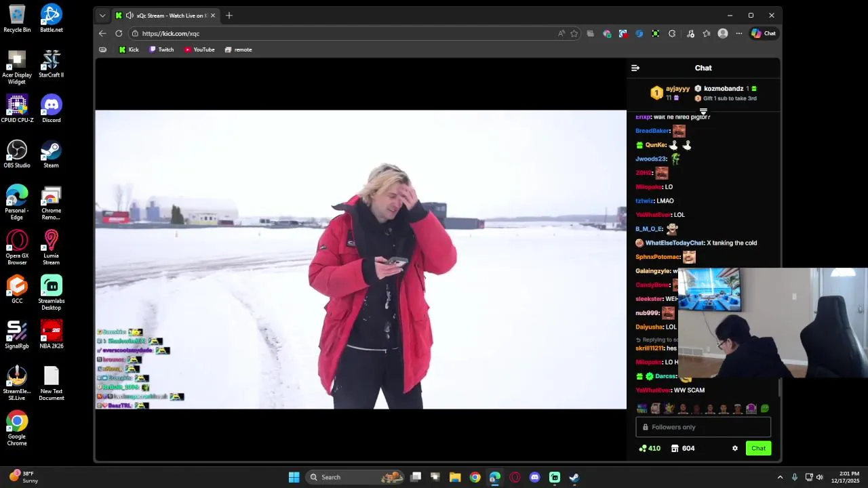
Task: Click the green Chat send button
Action: 758,448
